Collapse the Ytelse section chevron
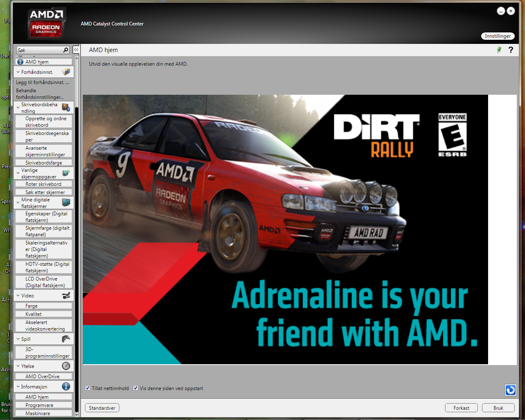The width and height of the screenshot is (525, 420). click(18, 366)
